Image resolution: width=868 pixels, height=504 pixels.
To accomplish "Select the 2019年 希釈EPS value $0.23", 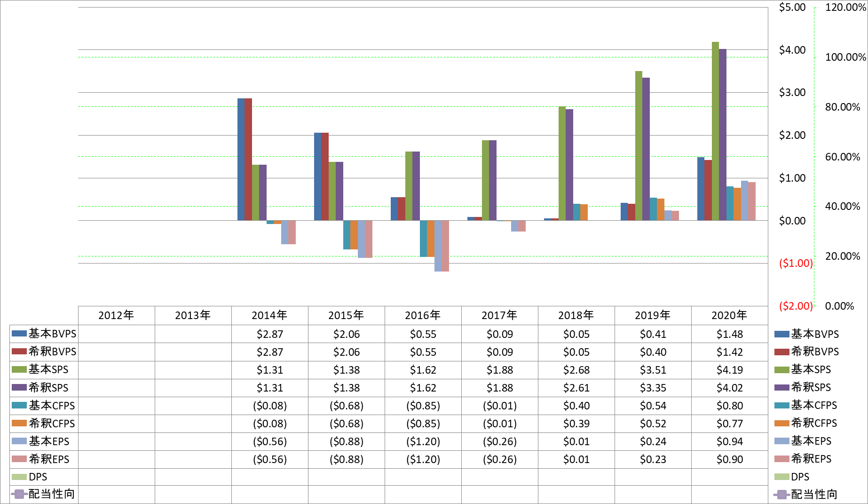I will (653, 459).
